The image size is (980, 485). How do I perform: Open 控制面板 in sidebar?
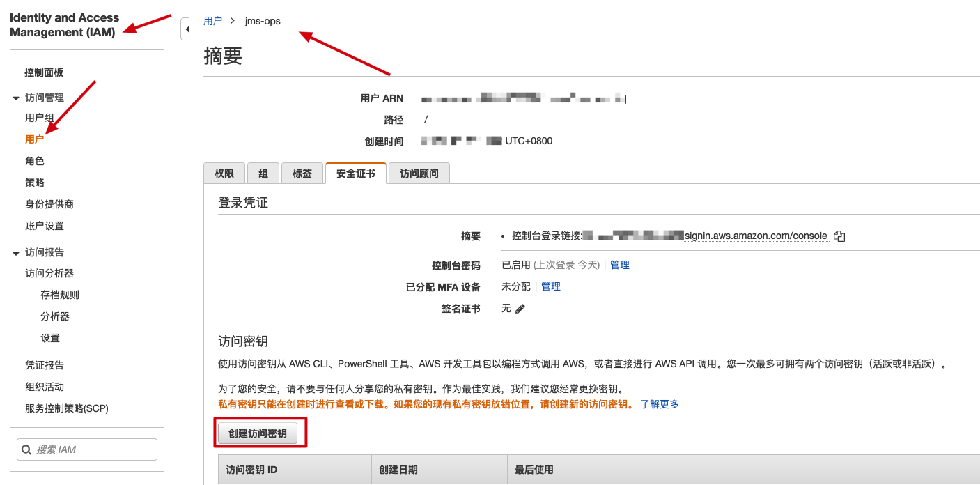coord(44,72)
